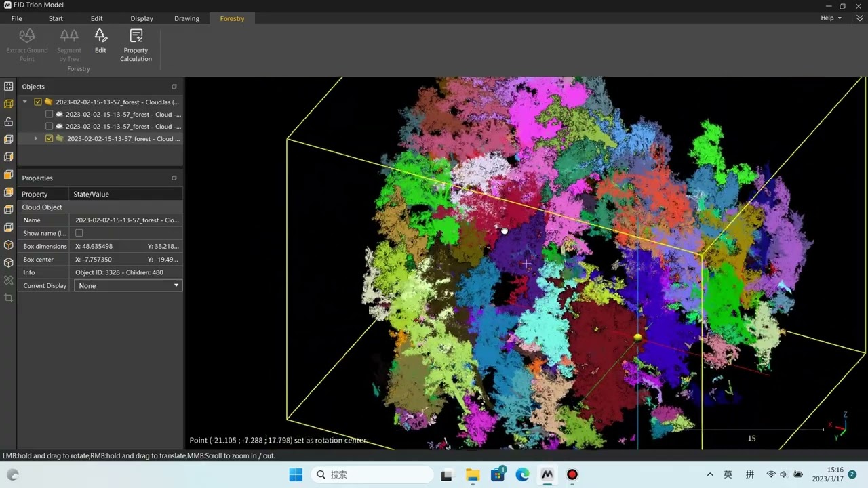Click the fit-to-view icon atop the sidebar

(x=8, y=87)
